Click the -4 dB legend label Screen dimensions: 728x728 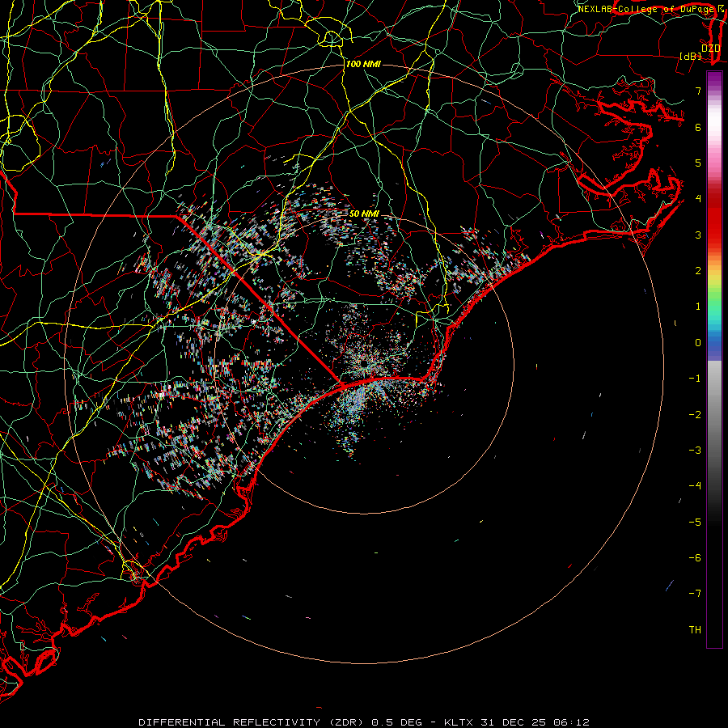point(695,486)
